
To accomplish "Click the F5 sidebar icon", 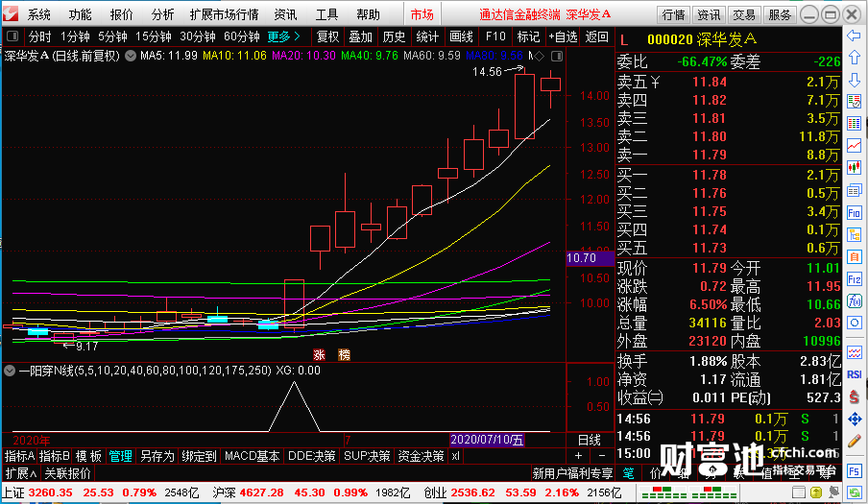I will 854,471.
